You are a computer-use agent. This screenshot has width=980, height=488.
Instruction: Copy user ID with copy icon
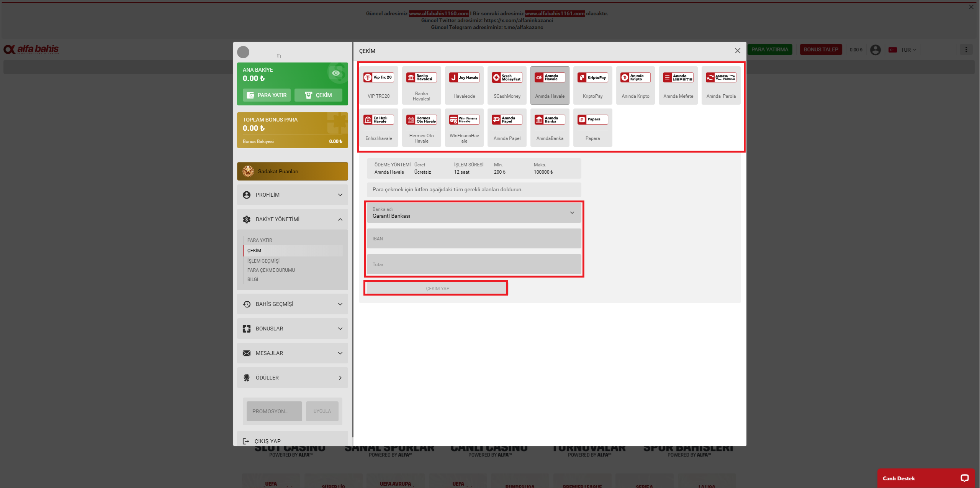point(279,56)
